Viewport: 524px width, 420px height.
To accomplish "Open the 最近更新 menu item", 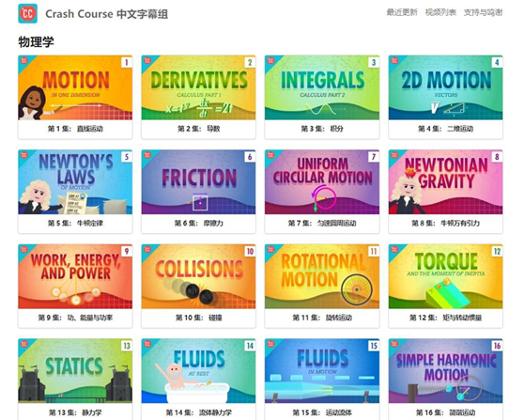I will tap(402, 13).
